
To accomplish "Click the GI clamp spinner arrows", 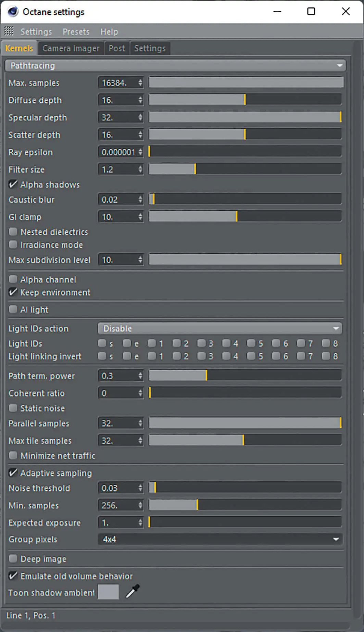I will 140,217.
